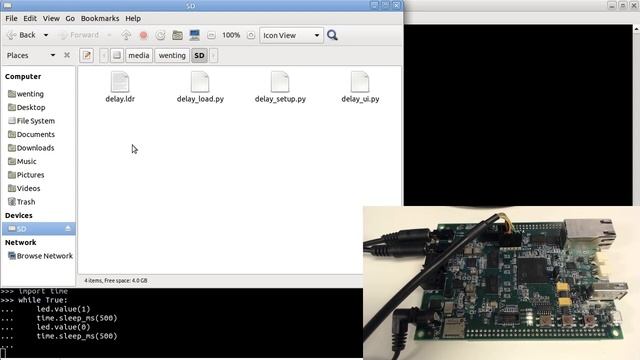Open File System in the sidebar
Viewport: 640px width, 360px height.
click(31, 121)
